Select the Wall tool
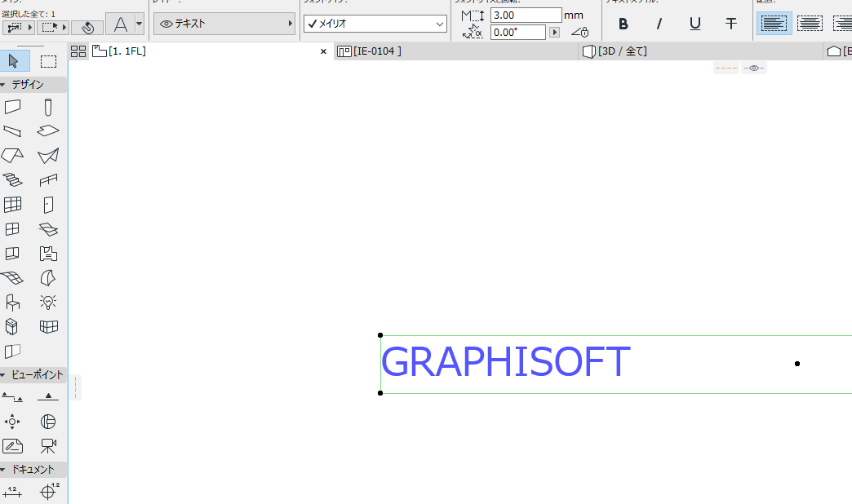 point(12,107)
